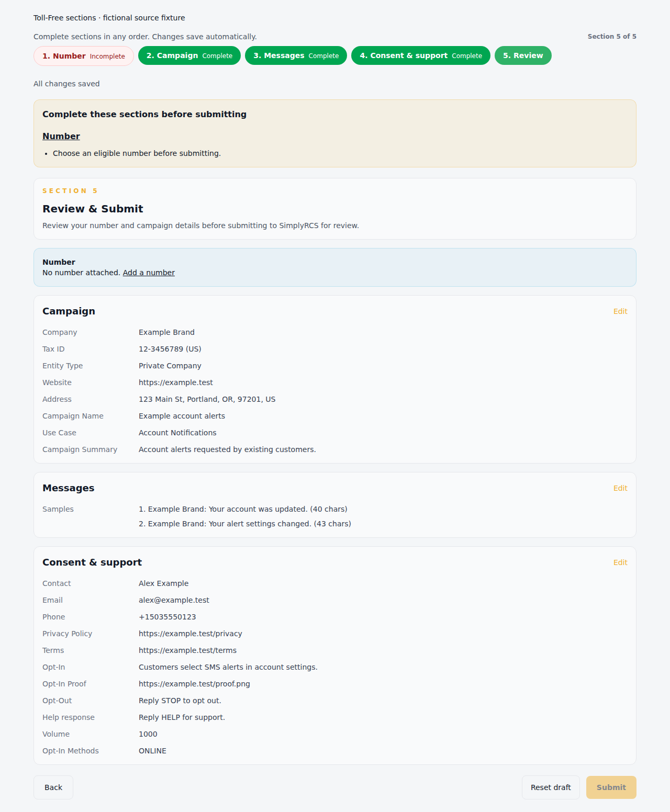Select the No number attached message
Viewport: 670px width, 812px height.
pos(81,273)
